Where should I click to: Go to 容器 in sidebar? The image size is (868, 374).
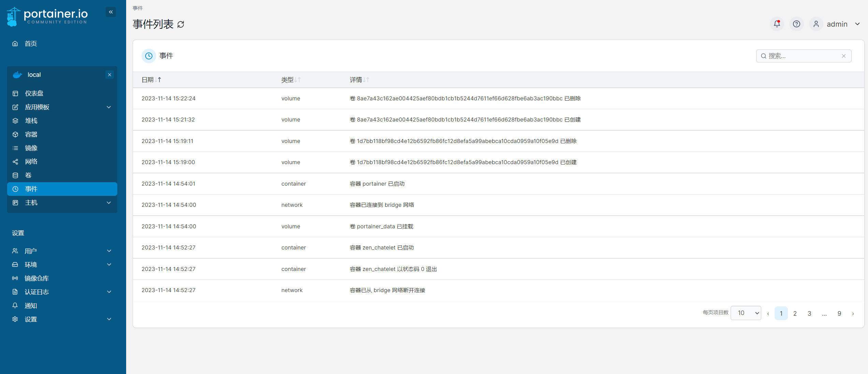31,134
